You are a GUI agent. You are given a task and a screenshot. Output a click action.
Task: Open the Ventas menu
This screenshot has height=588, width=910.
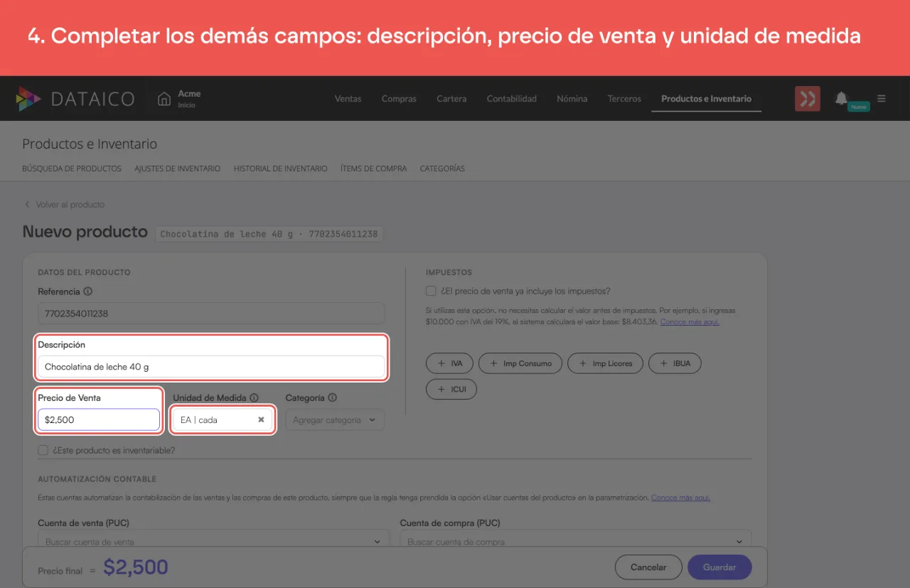(x=348, y=99)
